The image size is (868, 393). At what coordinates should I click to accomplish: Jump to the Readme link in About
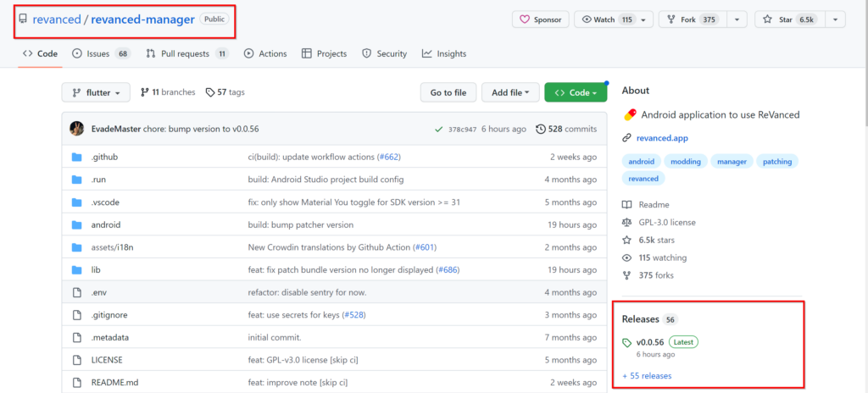tap(646, 205)
